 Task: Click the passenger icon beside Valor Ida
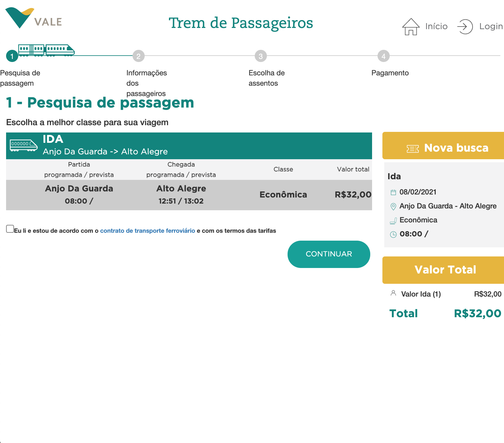pyautogui.click(x=393, y=293)
